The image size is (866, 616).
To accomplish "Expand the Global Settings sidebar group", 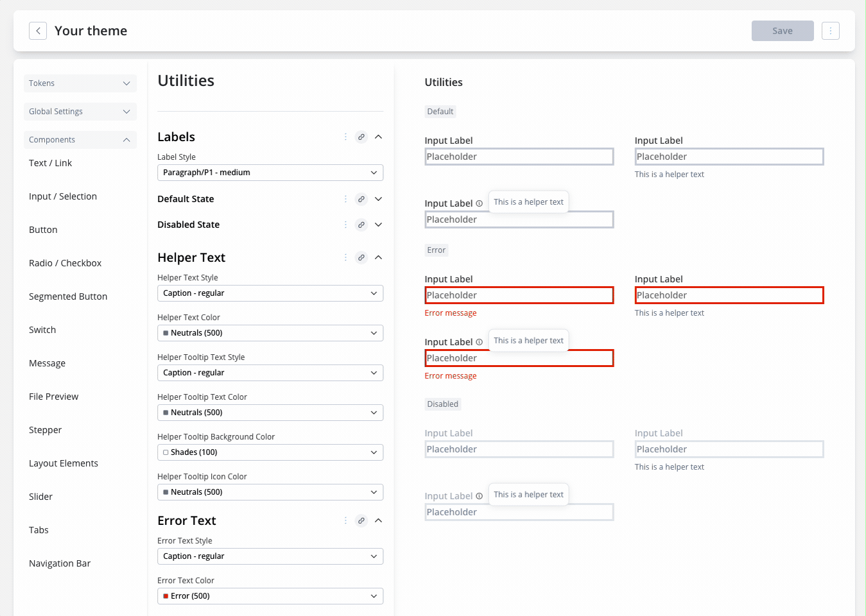I will pos(80,112).
